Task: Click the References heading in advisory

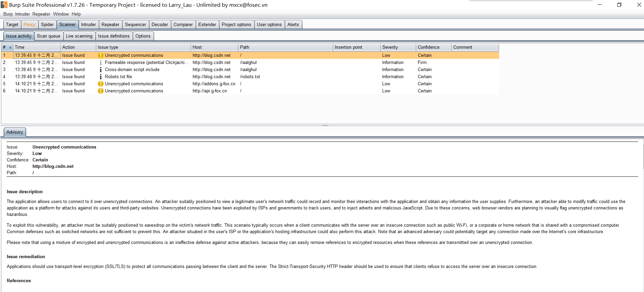Action: [19, 280]
